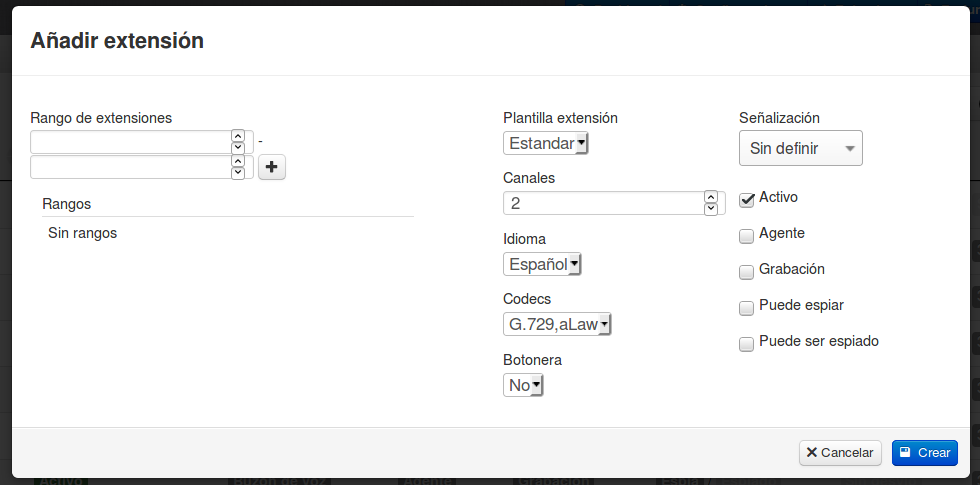The image size is (980, 485).
Task: Enable the Grabación checkbox
Action: pyautogui.click(x=746, y=271)
